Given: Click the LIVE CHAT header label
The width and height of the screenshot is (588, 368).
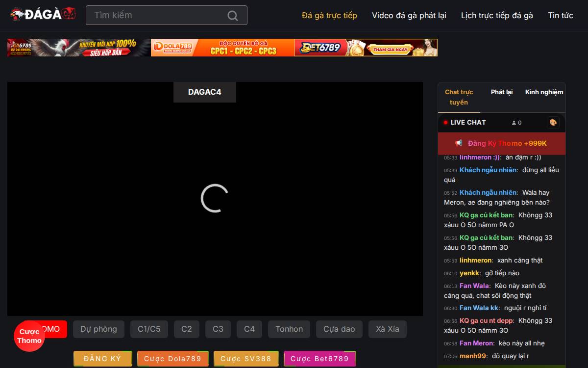Looking at the screenshot, I should pos(468,123).
